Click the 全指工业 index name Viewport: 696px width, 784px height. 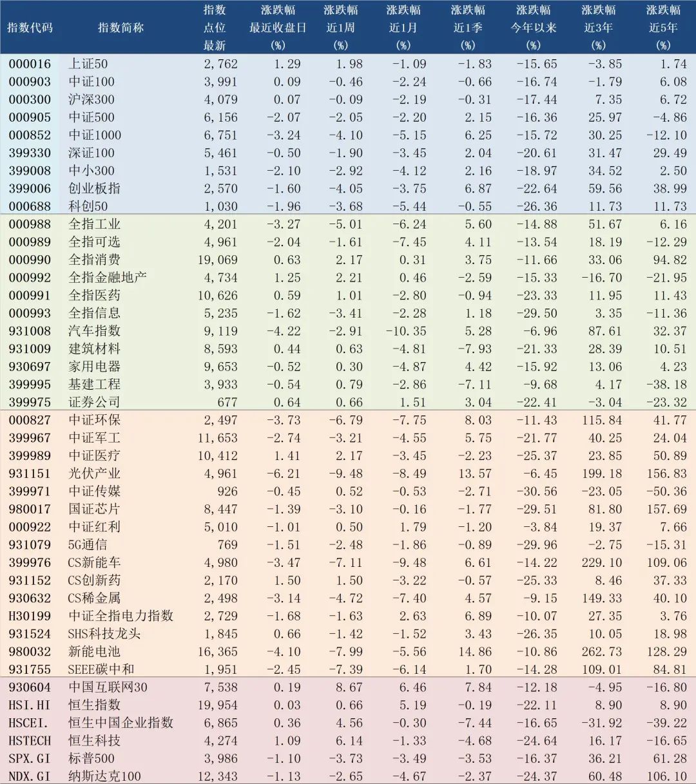[x=94, y=224]
